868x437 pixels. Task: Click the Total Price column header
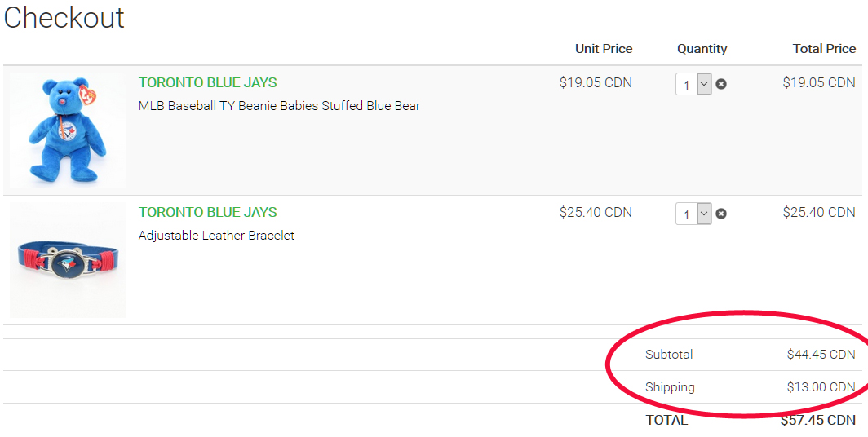[x=824, y=49]
